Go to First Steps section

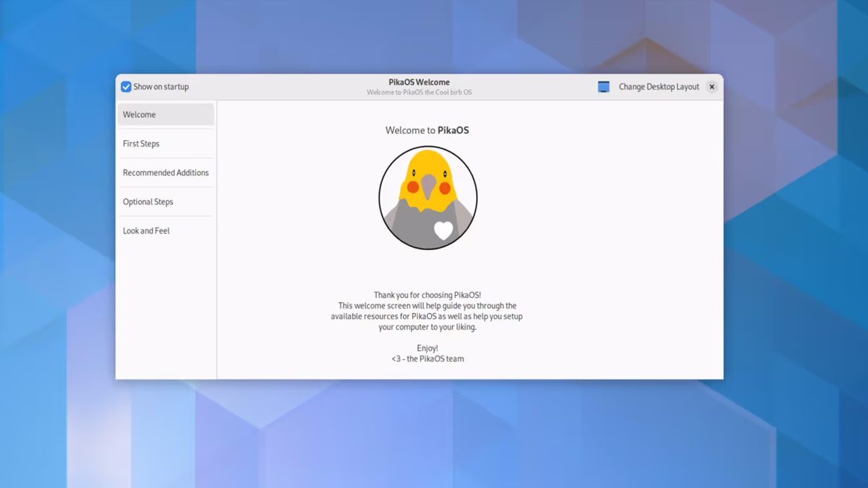click(x=166, y=144)
